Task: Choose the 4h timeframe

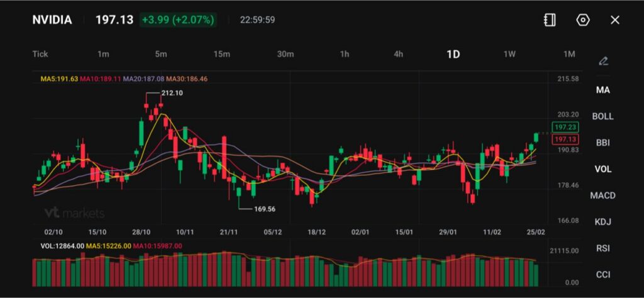Action: pos(399,54)
